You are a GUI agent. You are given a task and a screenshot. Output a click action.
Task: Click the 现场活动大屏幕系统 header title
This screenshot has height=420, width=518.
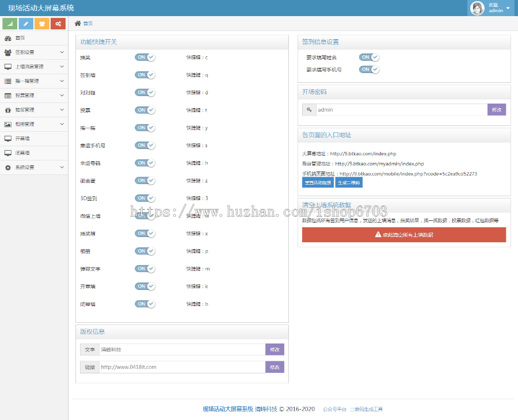coord(41,8)
